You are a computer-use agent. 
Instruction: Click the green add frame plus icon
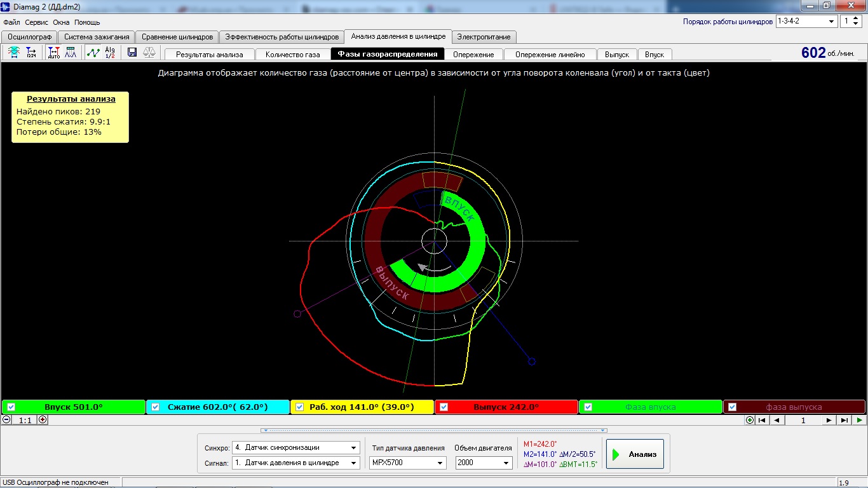tap(750, 420)
